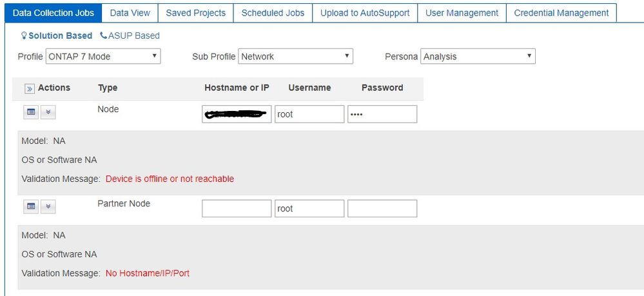This screenshot has width=644, height=296.
Task: Select the ASUP Based link
Action: (x=133, y=36)
